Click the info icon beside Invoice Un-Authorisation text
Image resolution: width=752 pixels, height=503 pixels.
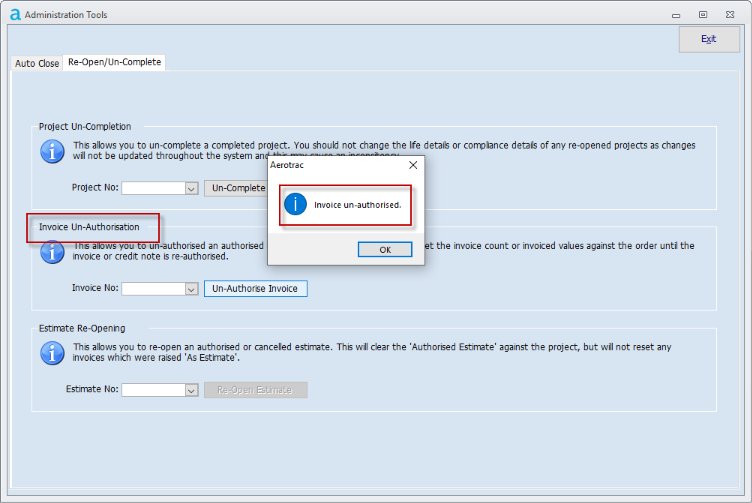click(52, 252)
